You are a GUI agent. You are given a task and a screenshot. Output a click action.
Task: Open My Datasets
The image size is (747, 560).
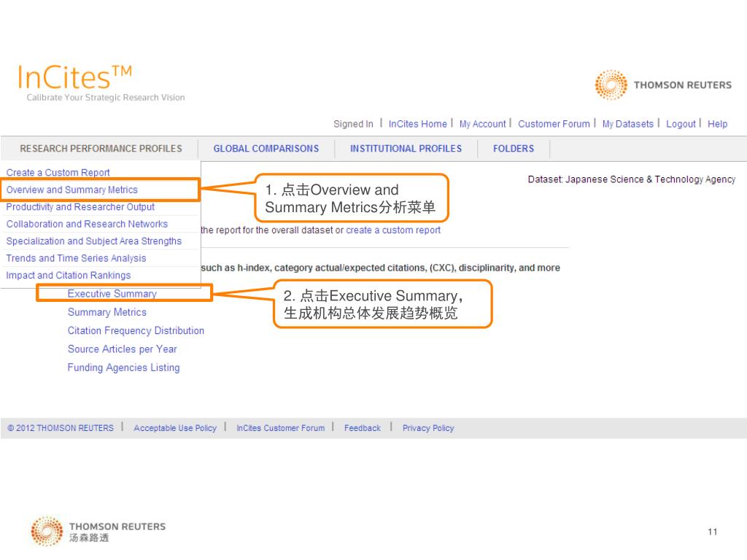pos(628,124)
